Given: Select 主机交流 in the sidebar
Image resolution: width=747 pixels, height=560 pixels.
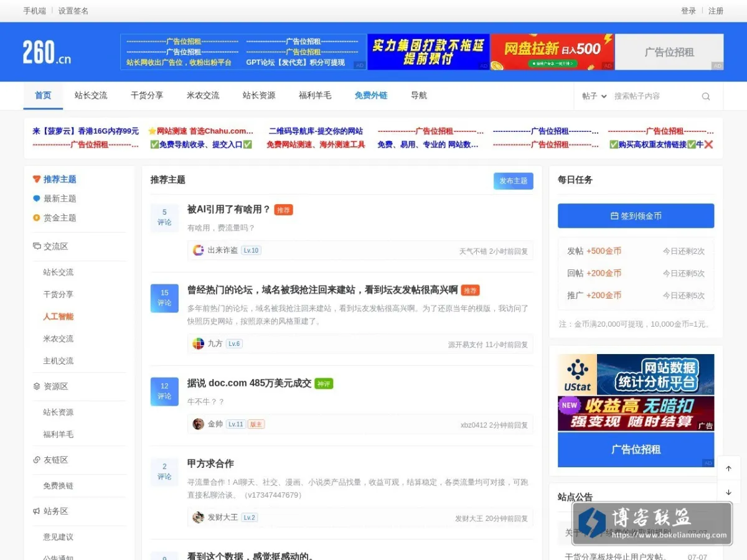Looking at the screenshot, I should click(59, 361).
